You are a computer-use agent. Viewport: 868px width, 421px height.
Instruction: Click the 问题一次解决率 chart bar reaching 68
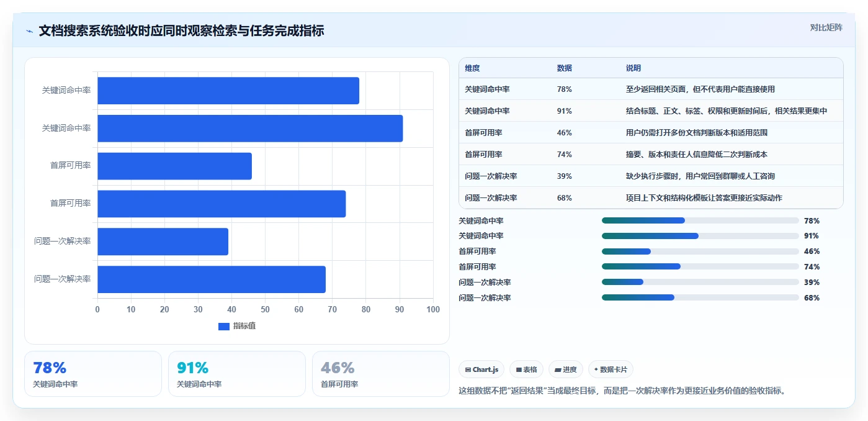pyautogui.click(x=212, y=279)
